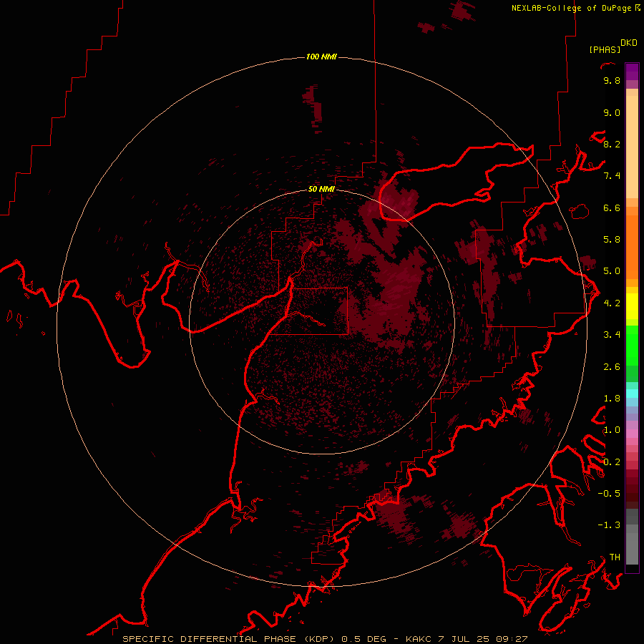Click the 5.0 color scale value

point(612,271)
